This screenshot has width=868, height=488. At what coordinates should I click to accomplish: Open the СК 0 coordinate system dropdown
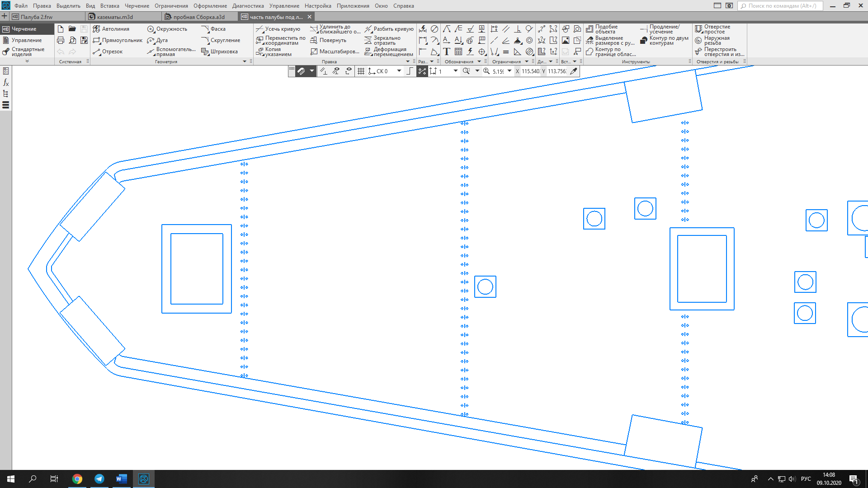399,71
